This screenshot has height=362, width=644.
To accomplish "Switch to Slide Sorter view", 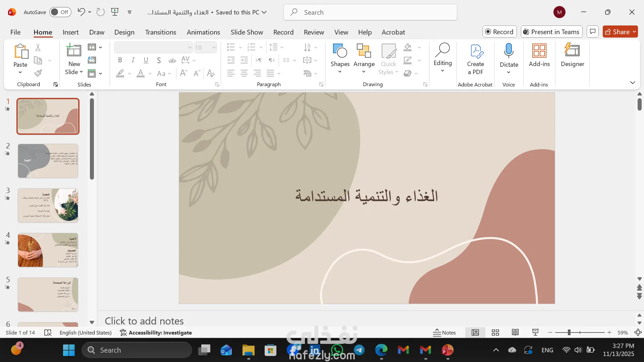I will tap(495, 333).
